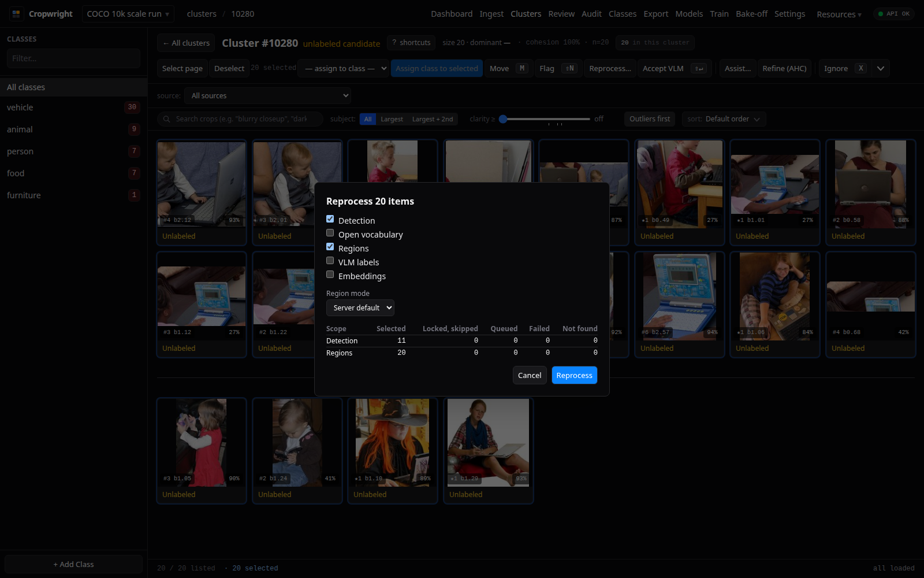Click the search magnifier icon in crops search
Viewport: 924px width, 578px height.
click(167, 119)
